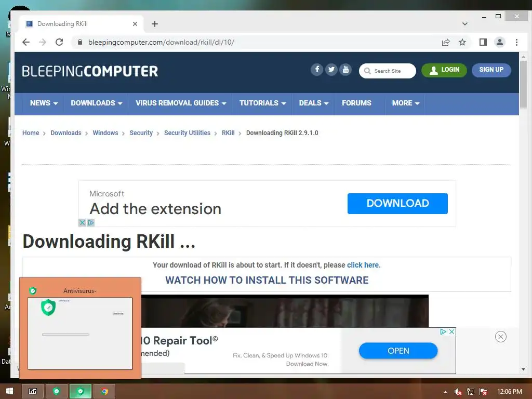Expand the VIRUS REMOVAL GUIDES menu
The image size is (532, 399).
pos(181,103)
